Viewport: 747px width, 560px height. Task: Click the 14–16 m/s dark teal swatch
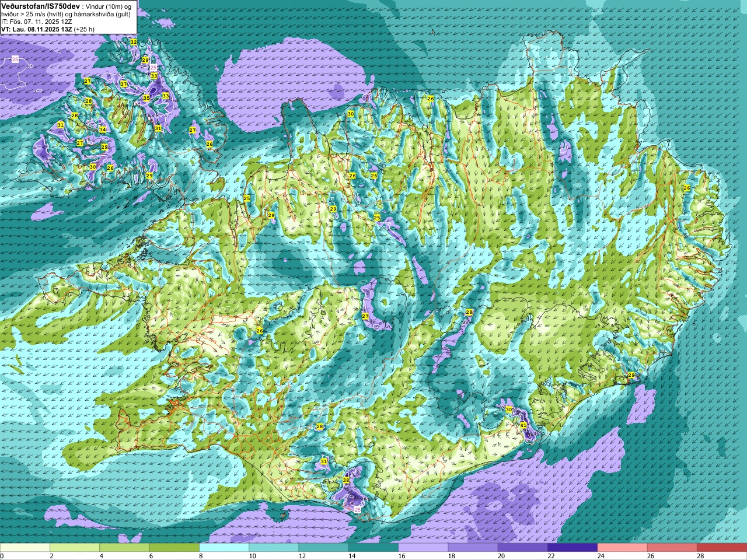373,548
